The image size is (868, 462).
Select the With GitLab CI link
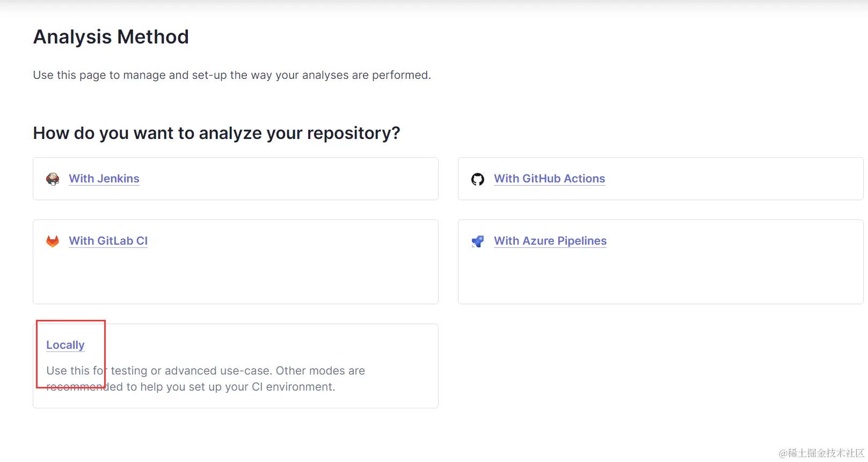pos(108,241)
